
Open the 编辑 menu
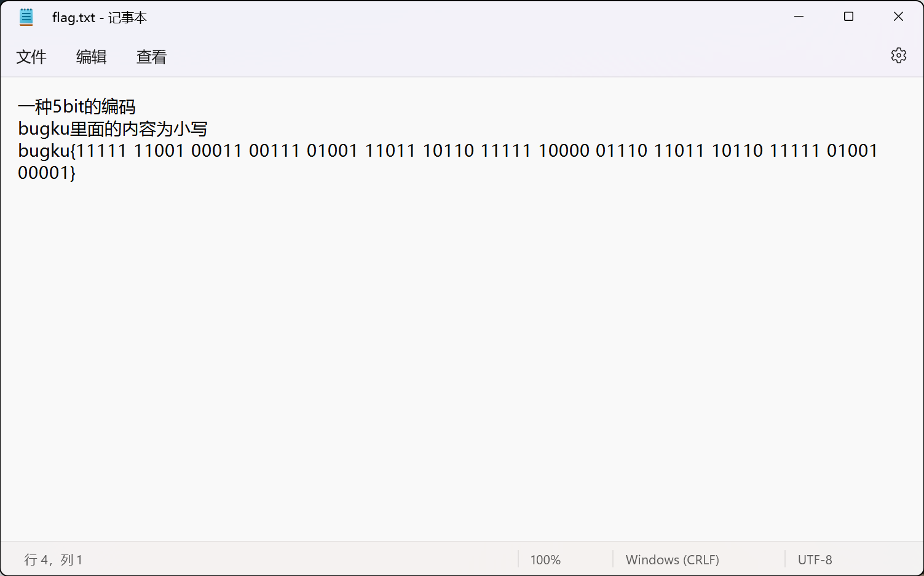(x=91, y=57)
